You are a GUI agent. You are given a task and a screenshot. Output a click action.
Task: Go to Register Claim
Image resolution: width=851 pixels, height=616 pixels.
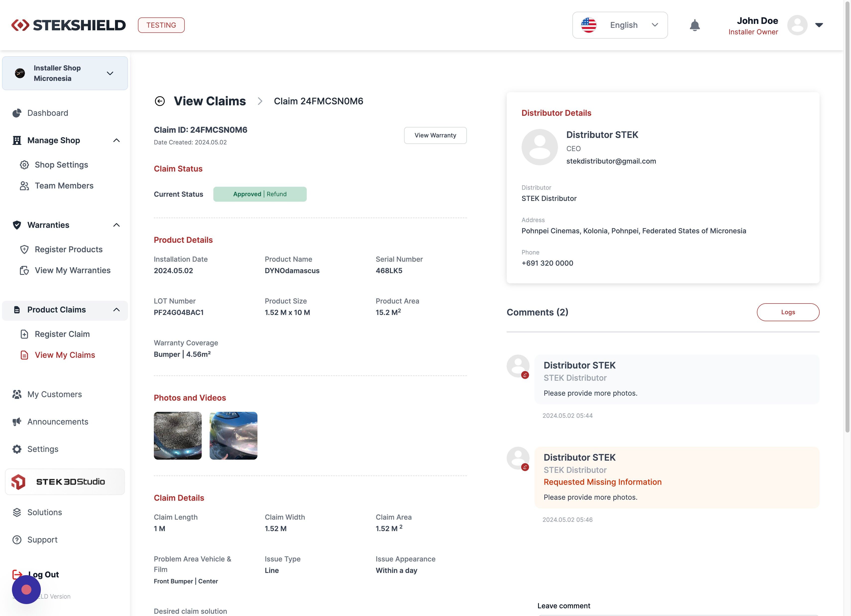(62, 334)
